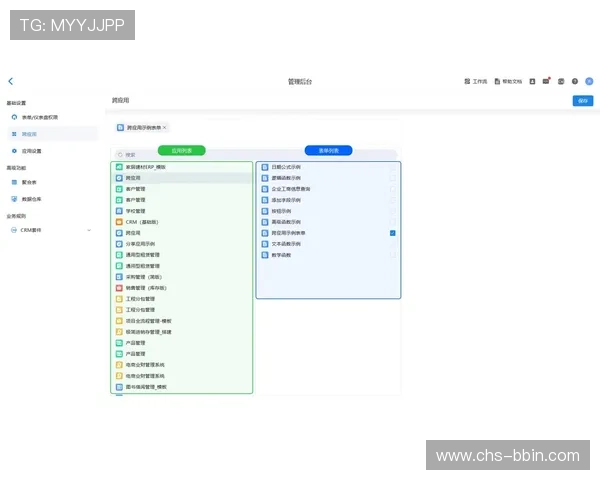Image resolution: width=600 pixels, height=480 pixels.
Task: Select 跨应用 in the left sidebar
Action: (x=52, y=134)
